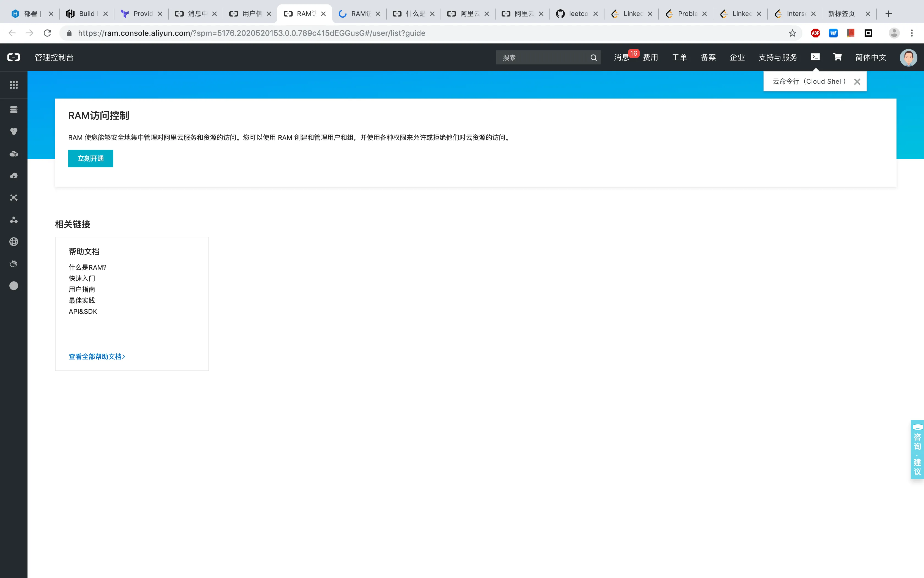
Task: Switch to the Provid Terraform tab
Action: (141, 14)
